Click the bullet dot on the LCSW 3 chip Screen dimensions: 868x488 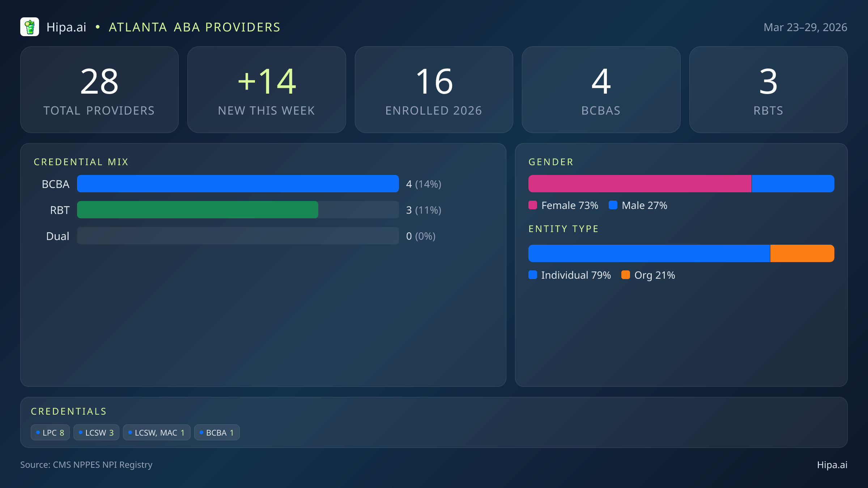[x=80, y=432]
